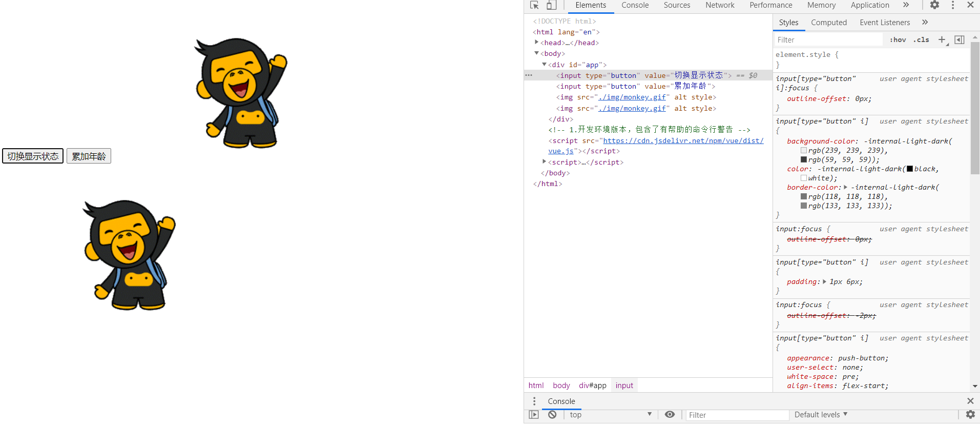Select the Styles pane tab
This screenshot has width=980, height=426.
point(788,22)
